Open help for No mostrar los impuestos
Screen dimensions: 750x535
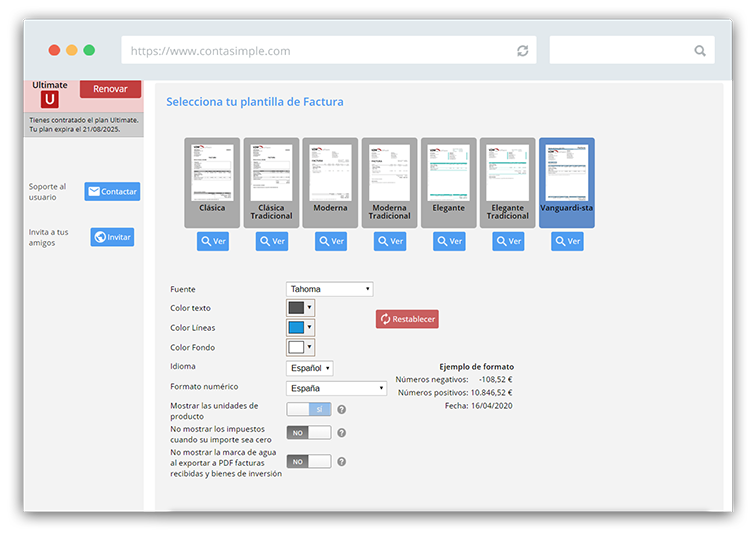click(x=342, y=433)
